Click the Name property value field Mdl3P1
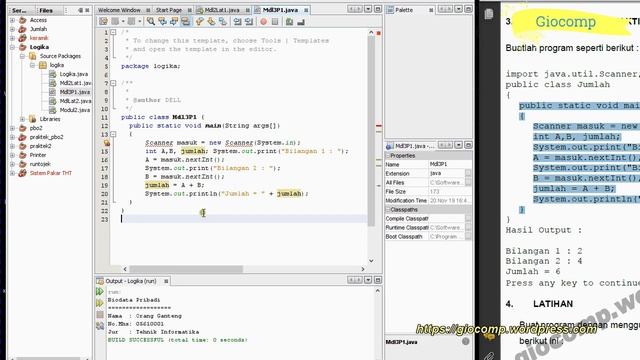Screen dimensions: 640x360 pyautogui.click(x=450, y=164)
